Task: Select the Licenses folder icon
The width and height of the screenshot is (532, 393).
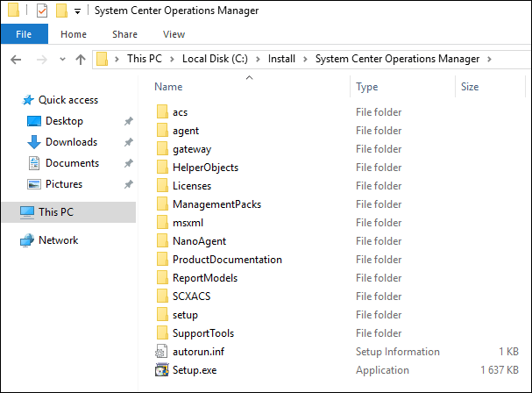Action: click(x=162, y=185)
